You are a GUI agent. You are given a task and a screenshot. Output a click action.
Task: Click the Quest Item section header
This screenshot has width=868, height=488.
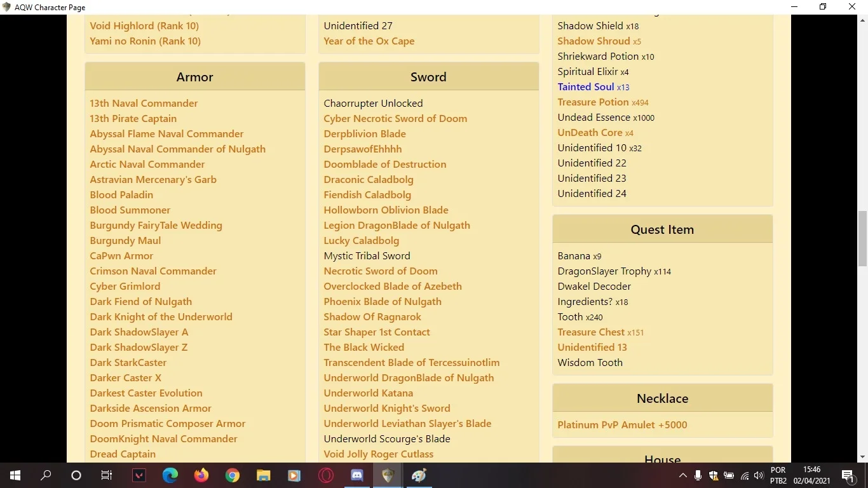point(663,229)
